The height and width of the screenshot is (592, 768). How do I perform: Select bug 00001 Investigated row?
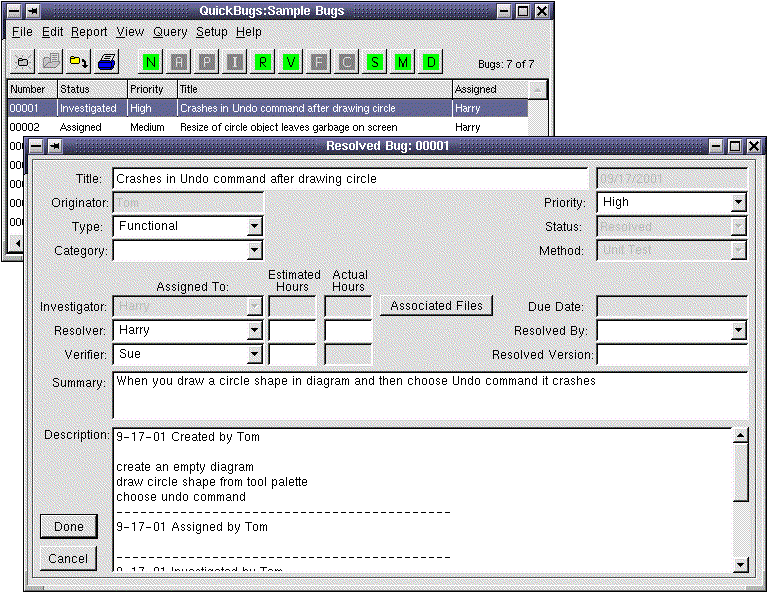point(267,108)
